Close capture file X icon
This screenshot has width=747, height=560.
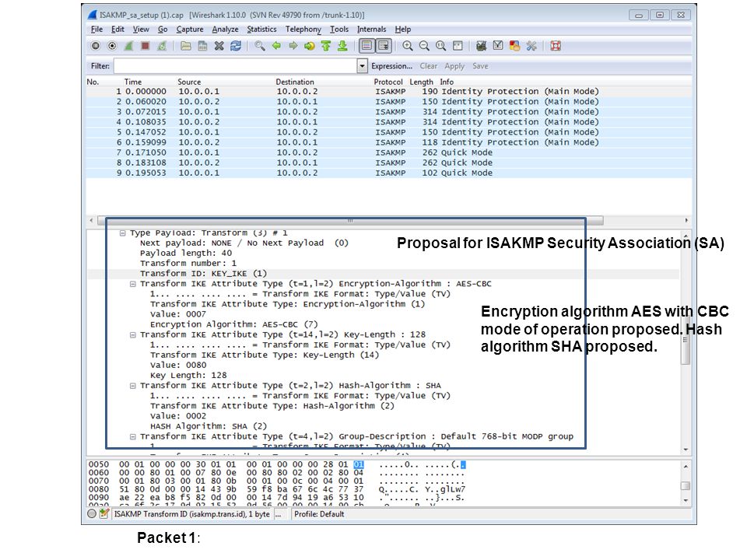point(219,46)
